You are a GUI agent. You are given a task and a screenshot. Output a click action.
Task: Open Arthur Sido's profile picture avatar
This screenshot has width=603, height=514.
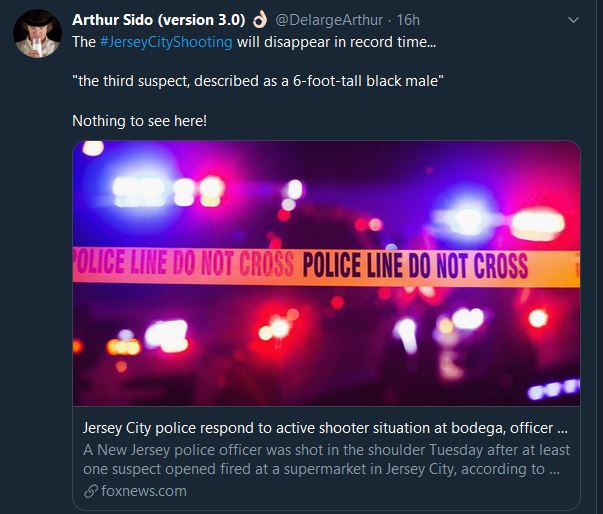tap(37, 33)
